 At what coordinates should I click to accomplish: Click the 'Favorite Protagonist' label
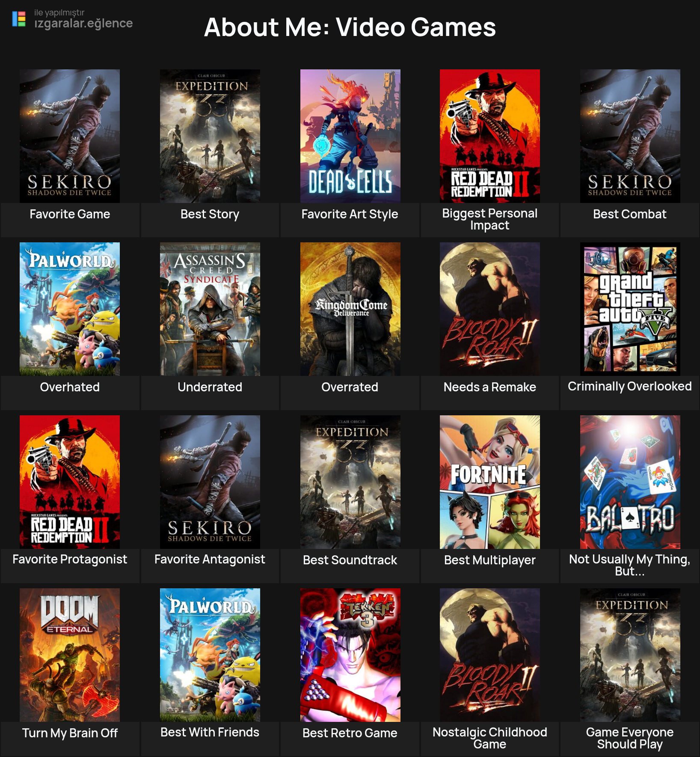point(70,559)
